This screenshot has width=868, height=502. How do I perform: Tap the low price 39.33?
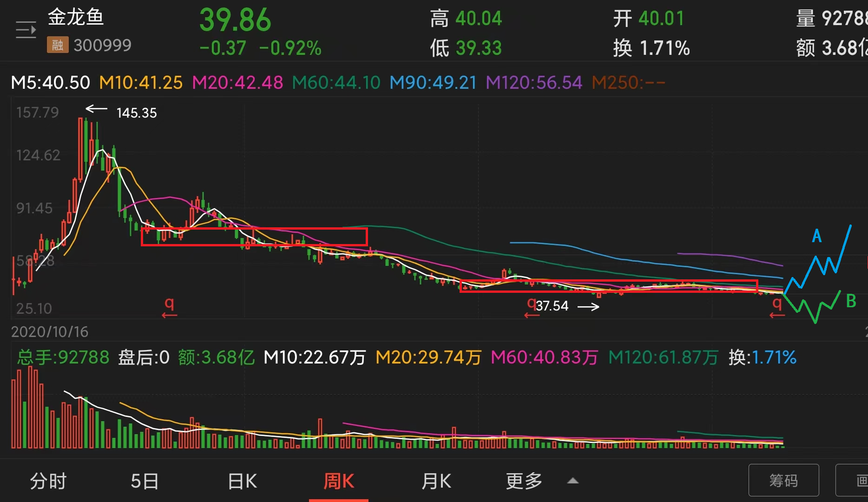click(x=479, y=48)
